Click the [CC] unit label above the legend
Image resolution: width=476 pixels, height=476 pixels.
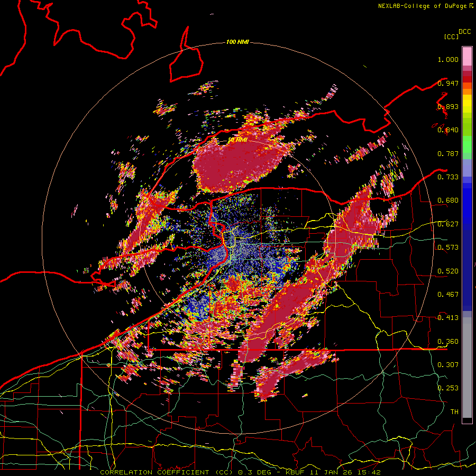tap(452, 36)
